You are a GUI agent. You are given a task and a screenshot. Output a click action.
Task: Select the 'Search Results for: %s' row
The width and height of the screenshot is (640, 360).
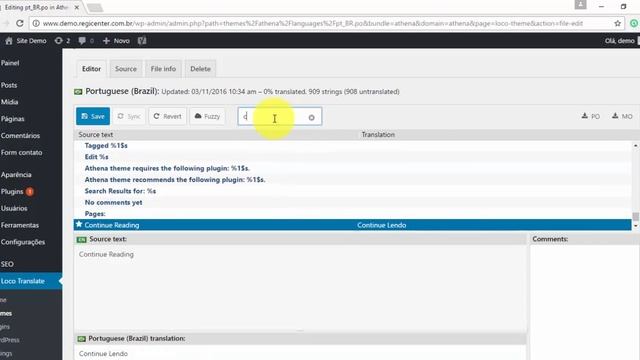click(x=353, y=191)
